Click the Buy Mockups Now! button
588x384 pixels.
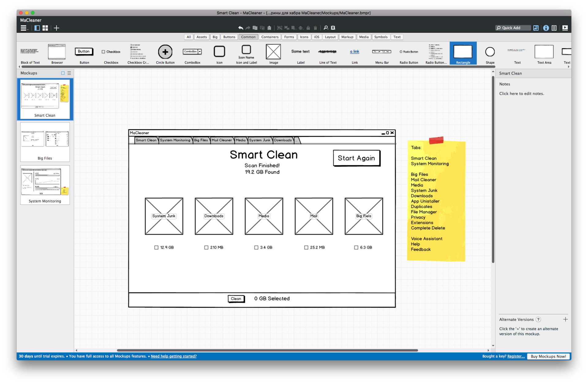pyautogui.click(x=548, y=356)
